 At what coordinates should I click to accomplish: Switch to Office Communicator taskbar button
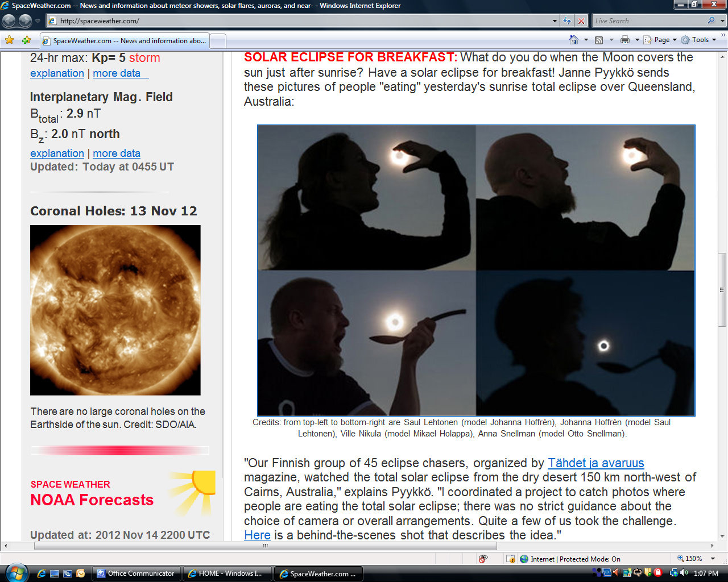(x=136, y=573)
